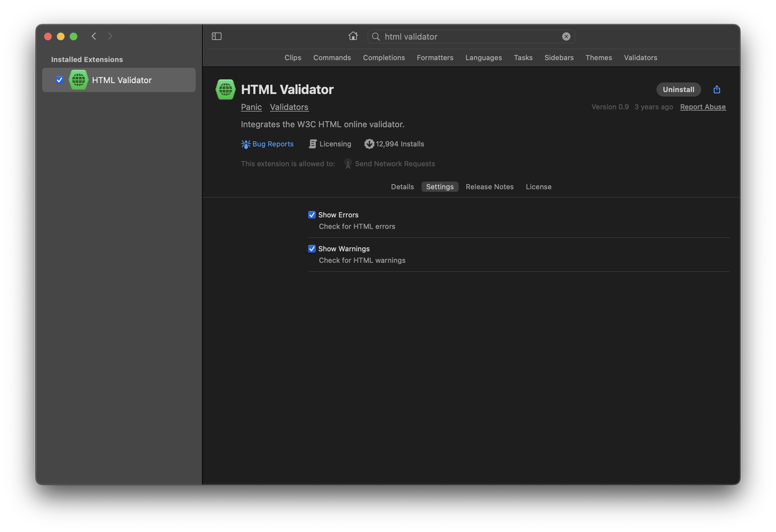Open the Panic developer link
776x532 pixels.
point(251,107)
